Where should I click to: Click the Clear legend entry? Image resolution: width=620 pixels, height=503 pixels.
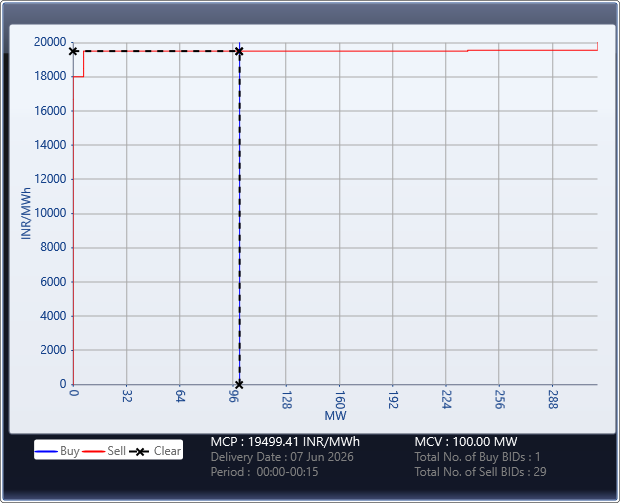point(155,451)
